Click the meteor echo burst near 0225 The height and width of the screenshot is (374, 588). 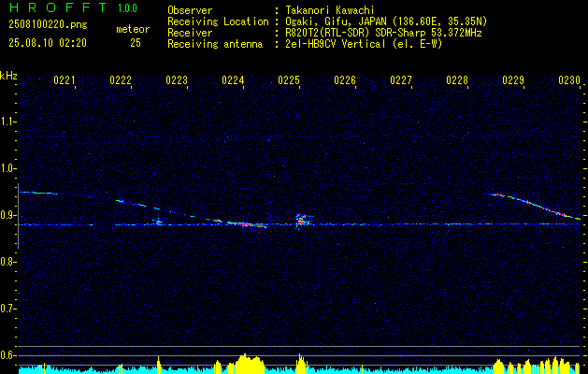302,221
